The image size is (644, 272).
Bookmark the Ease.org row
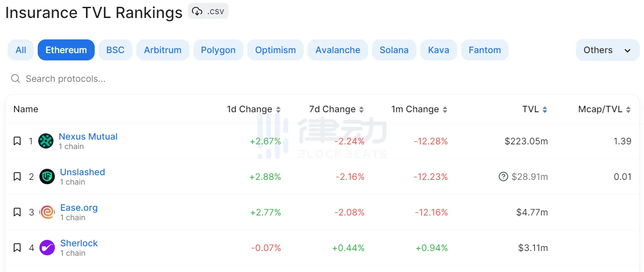17,212
